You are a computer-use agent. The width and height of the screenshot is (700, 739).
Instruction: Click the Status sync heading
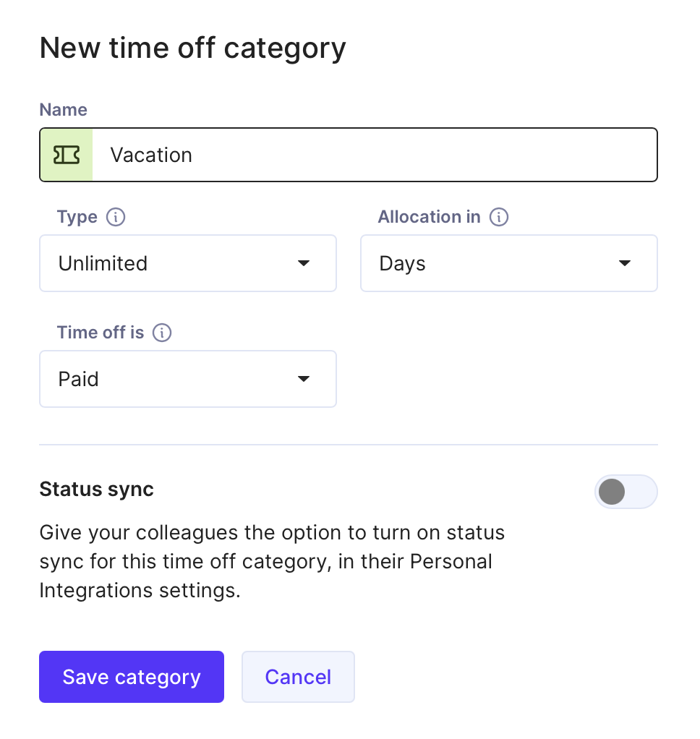pos(97,490)
